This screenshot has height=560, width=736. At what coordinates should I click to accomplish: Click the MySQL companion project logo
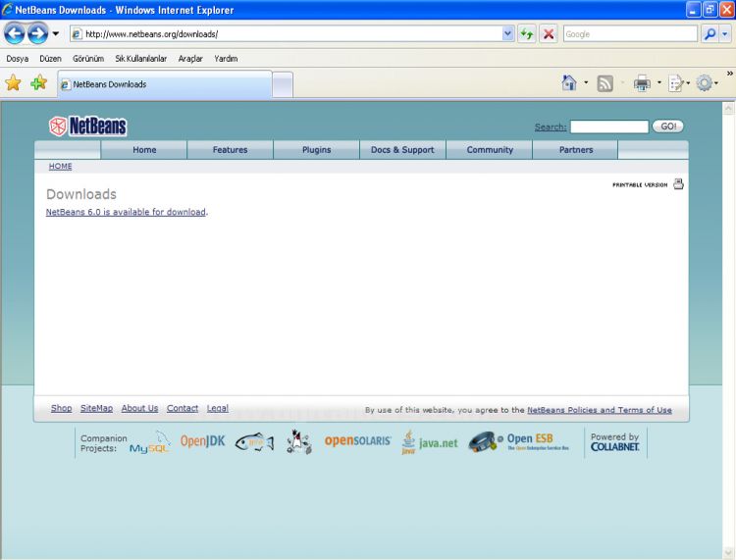coord(150,442)
